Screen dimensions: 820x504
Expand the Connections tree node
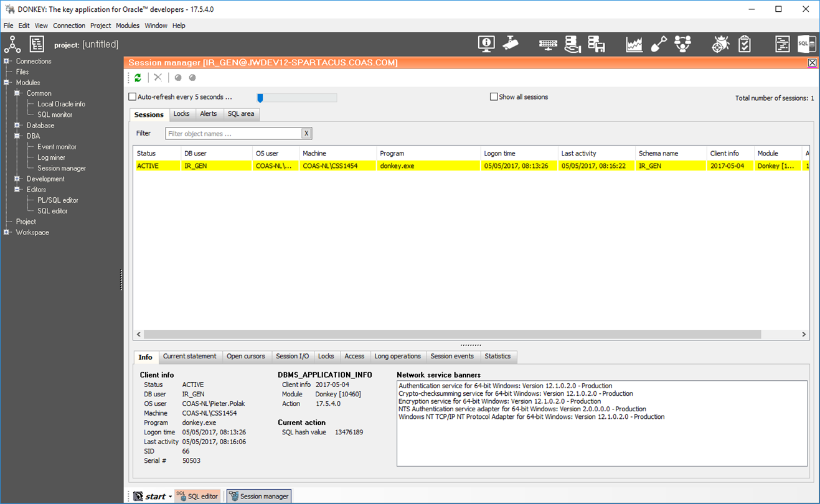pos(7,61)
